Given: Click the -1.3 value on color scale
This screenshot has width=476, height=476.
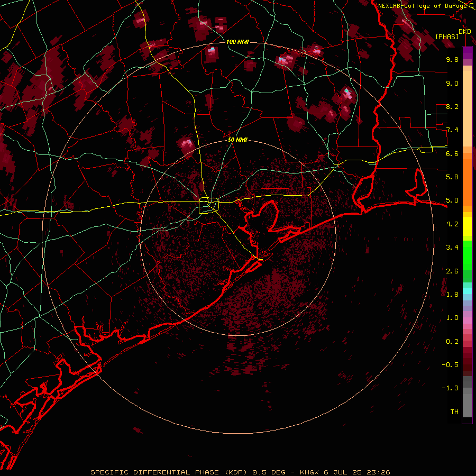Looking at the screenshot, I should (450, 388).
